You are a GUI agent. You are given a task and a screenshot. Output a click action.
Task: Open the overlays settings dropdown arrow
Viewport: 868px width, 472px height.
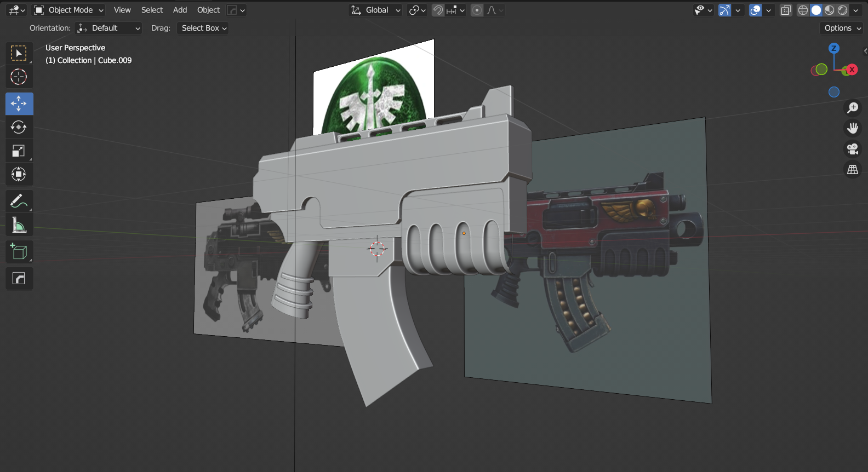click(768, 10)
